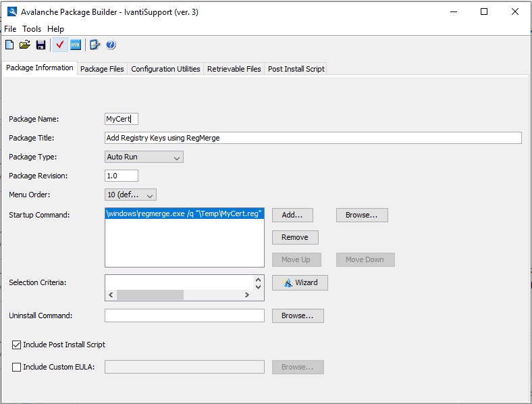Maximize the Avalanche Package Builder window
Screen dimensions: 532x404
(x=484, y=12)
